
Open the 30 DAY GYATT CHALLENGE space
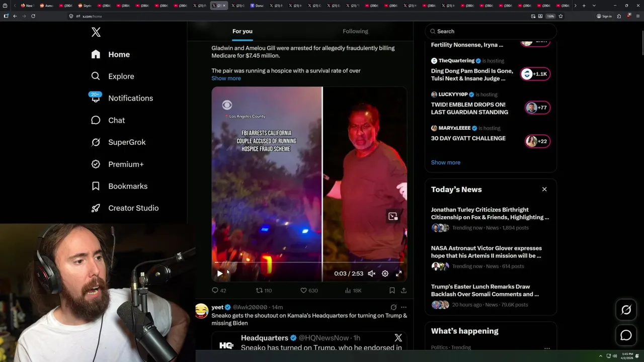pyautogui.click(x=468, y=138)
